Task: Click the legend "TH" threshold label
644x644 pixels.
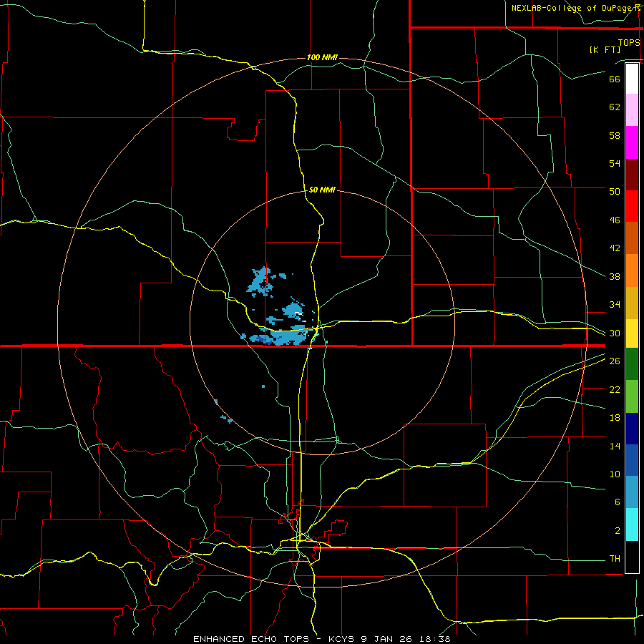Action: [x=615, y=559]
